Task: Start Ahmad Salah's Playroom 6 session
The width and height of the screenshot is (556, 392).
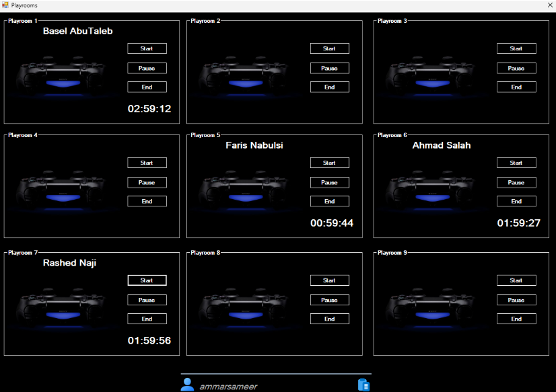Action: (516, 163)
